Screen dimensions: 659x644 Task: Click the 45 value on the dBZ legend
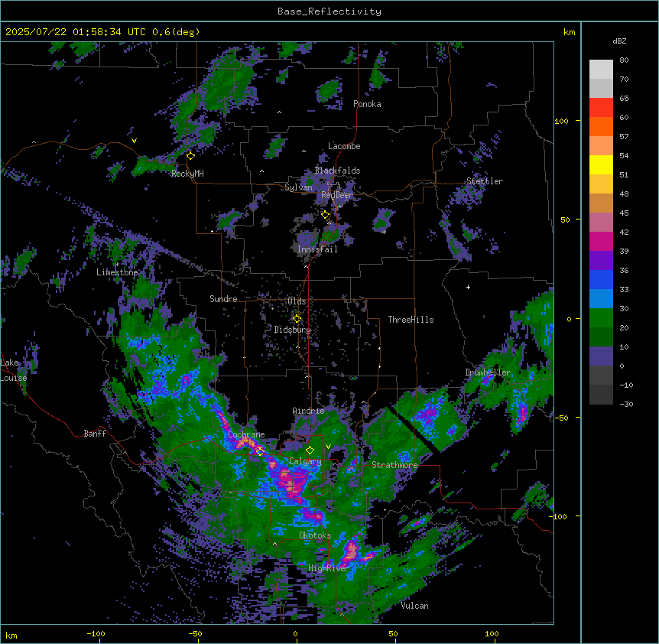pyautogui.click(x=624, y=213)
